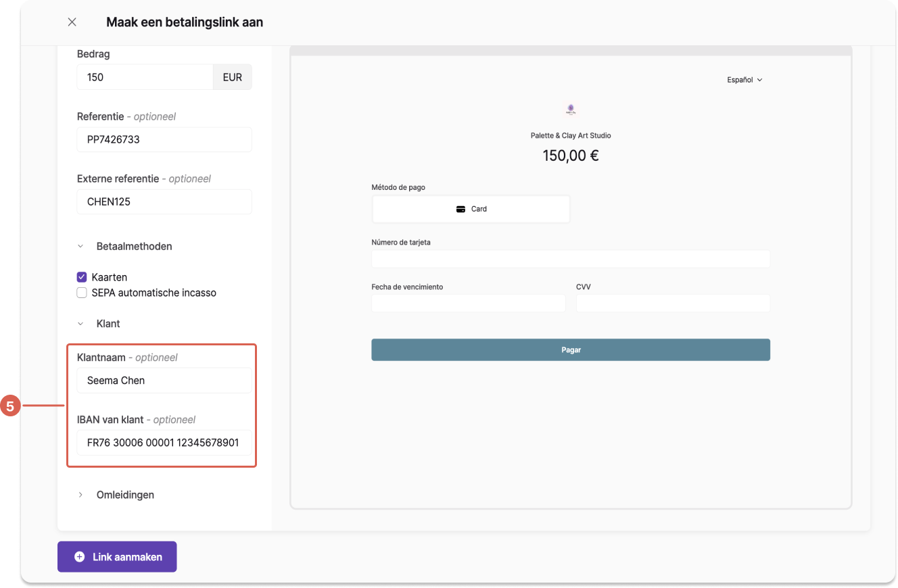Click the CVV input field
Viewport: 898px width, 588px height.
coord(673,303)
